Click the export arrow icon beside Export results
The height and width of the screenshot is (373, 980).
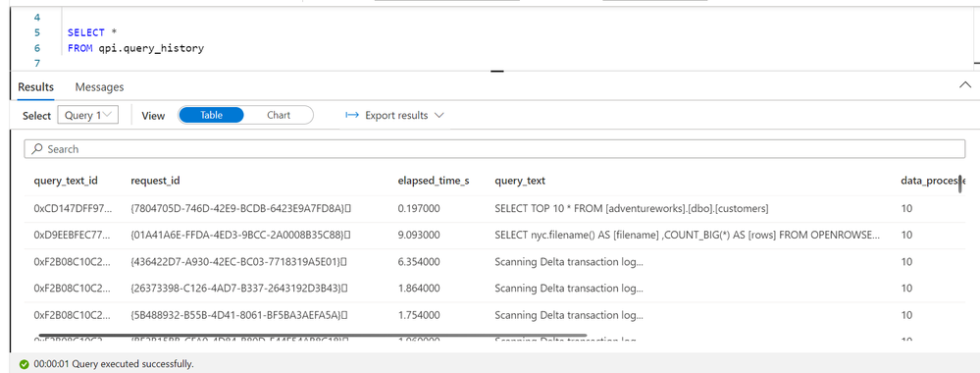[352, 115]
